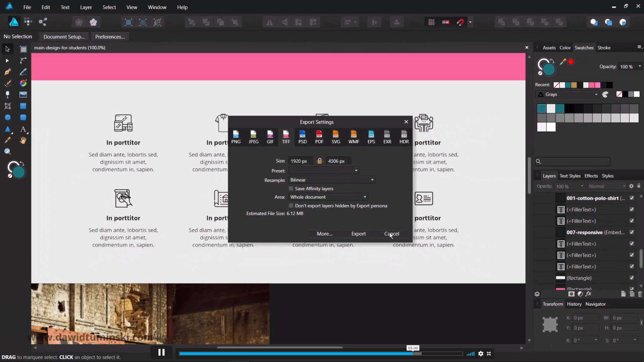
Task: Select EPS export format
Action: click(371, 137)
